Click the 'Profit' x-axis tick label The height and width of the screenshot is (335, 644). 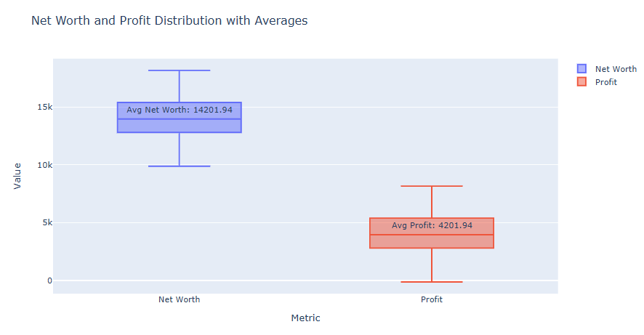click(432, 299)
